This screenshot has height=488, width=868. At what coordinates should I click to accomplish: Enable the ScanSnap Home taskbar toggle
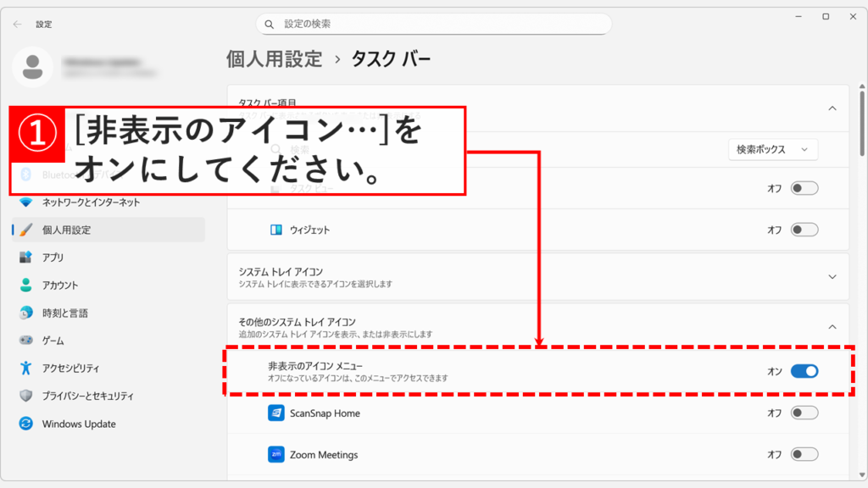[803, 413]
